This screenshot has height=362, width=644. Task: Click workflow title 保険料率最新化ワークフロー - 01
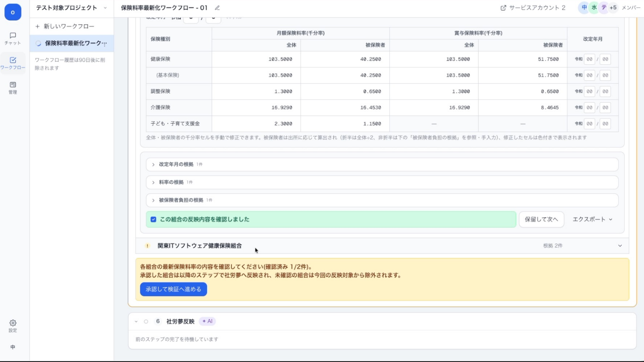pos(164,8)
